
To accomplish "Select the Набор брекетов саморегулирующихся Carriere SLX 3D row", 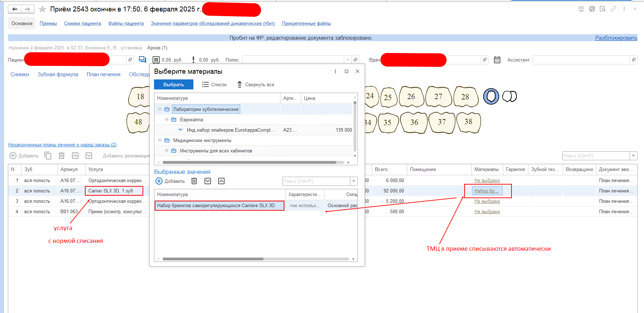I will 256,206.
